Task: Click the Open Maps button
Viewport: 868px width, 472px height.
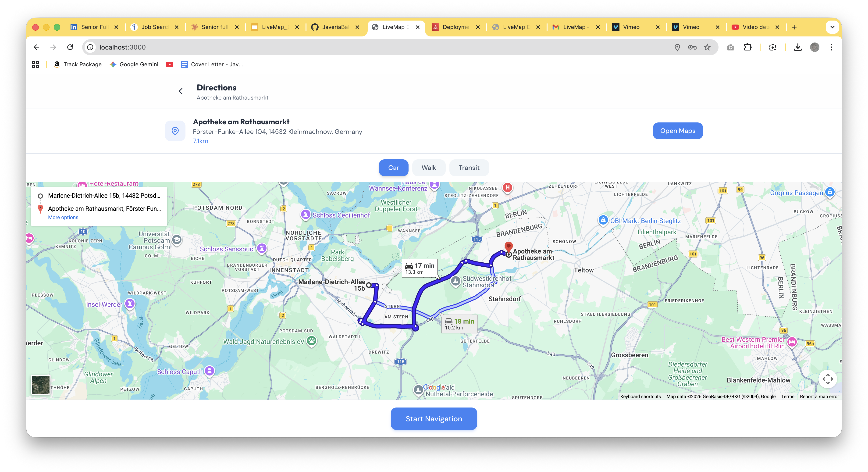Action: coord(677,131)
